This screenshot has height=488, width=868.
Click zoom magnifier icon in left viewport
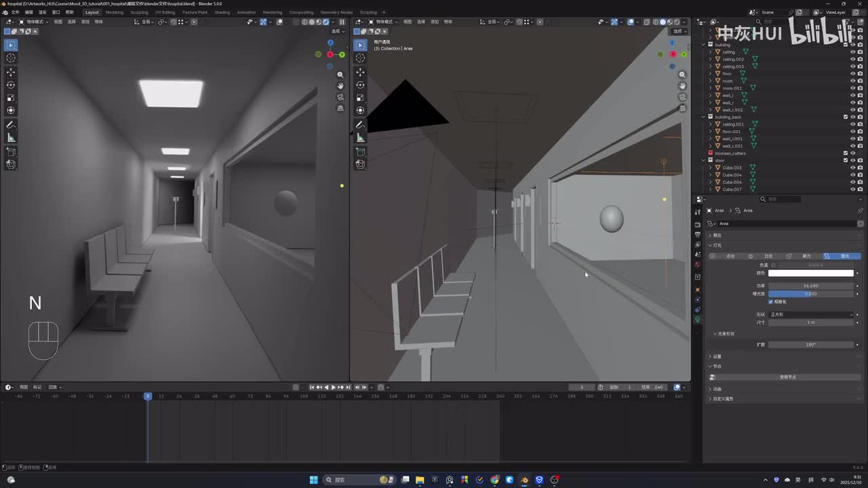(340, 75)
